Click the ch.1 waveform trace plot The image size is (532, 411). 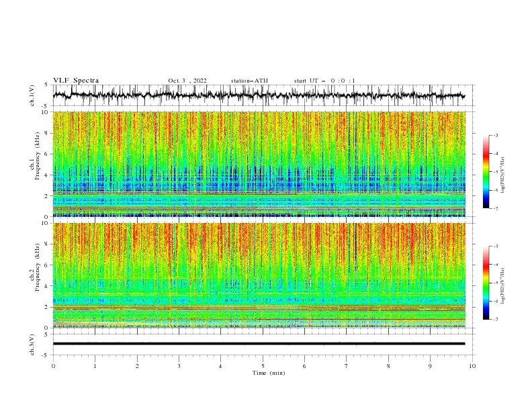(x=259, y=95)
